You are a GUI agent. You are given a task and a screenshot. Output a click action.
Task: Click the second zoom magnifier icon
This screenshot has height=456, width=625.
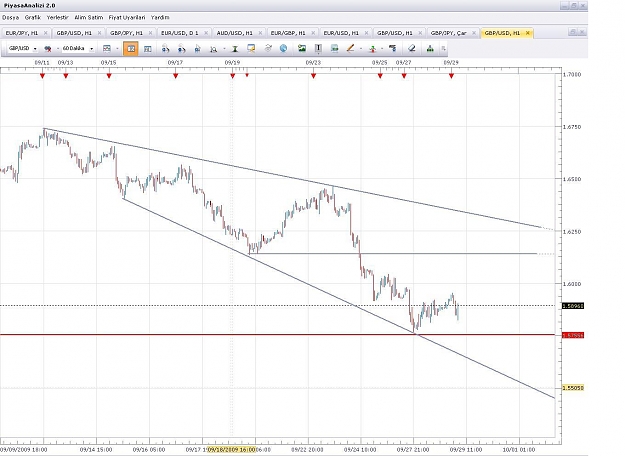point(181,49)
